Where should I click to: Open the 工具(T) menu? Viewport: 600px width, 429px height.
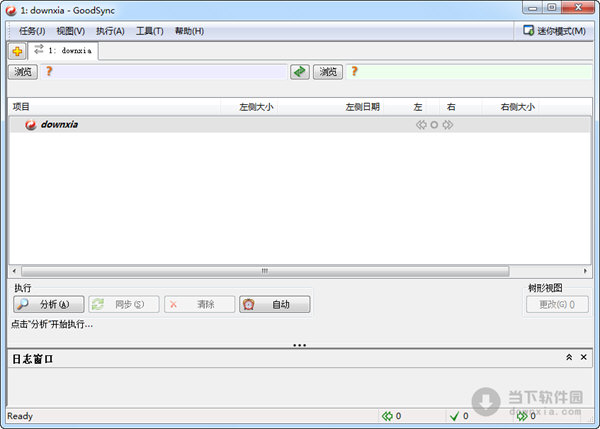150,31
